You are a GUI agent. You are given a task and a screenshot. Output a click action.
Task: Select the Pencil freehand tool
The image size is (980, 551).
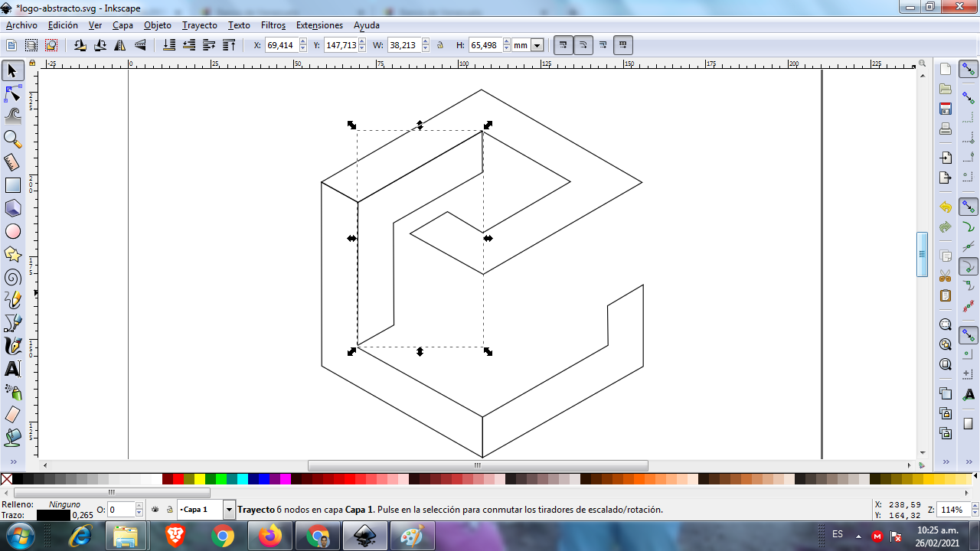click(12, 300)
